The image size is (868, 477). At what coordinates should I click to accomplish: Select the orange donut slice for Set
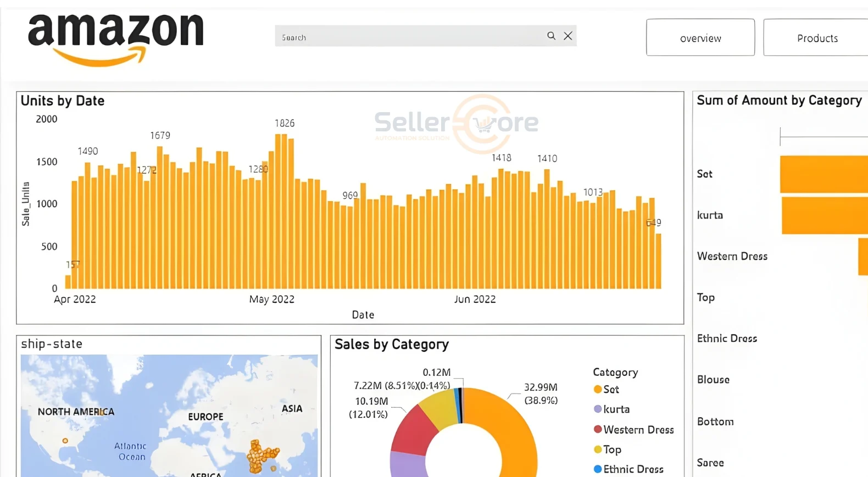[511, 429]
